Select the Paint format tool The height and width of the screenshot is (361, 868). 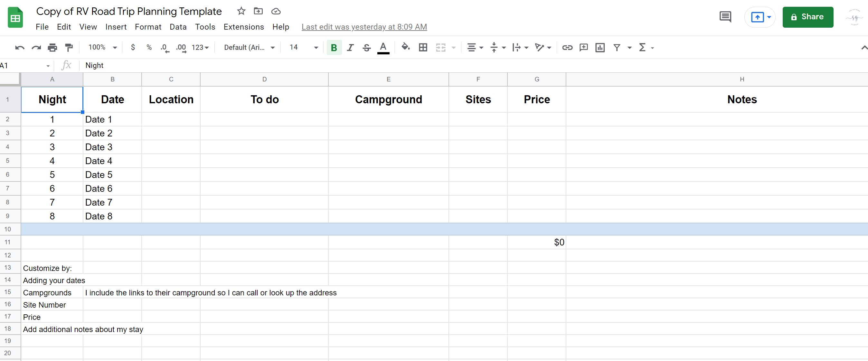pos(69,48)
